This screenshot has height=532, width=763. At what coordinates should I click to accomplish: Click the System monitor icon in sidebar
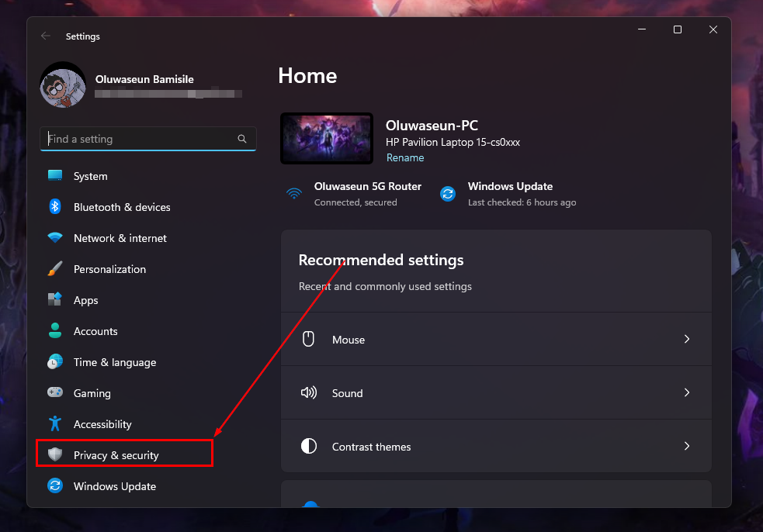point(55,176)
